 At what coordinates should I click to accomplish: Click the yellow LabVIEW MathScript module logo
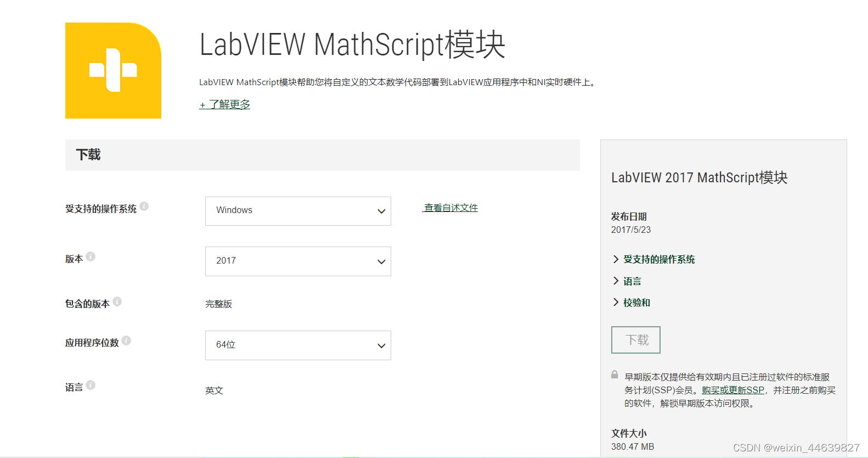113,70
